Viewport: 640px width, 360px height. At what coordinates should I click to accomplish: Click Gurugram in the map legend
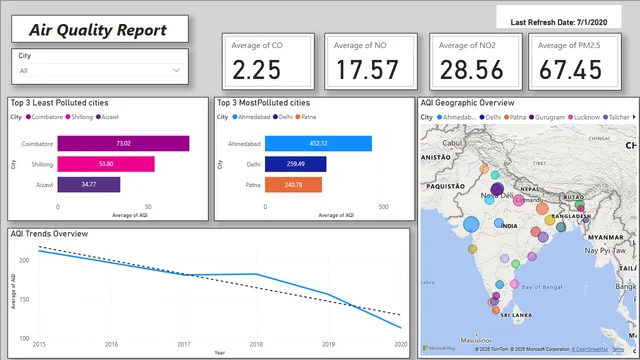pyautogui.click(x=547, y=117)
